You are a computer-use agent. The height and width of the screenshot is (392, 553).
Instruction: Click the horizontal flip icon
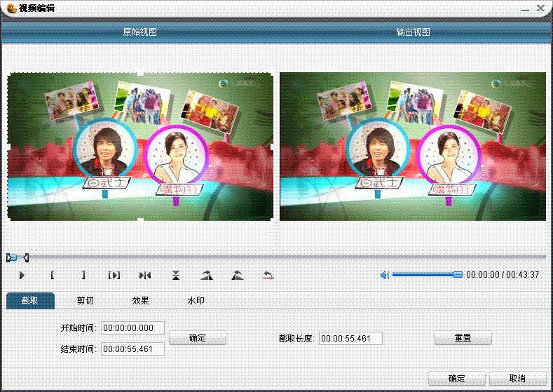(x=145, y=275)
